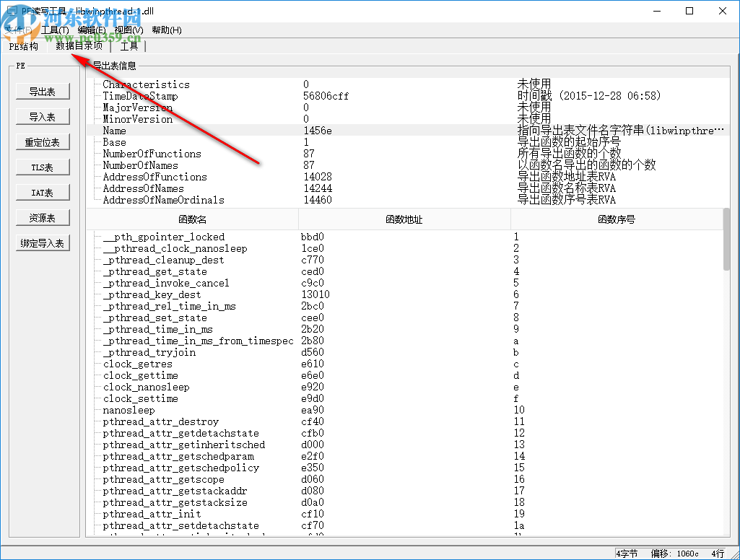Screen dimensions: 740x560
Task: Select the Characteristics row
Action: pyautogui.click(x=408, y=84)
